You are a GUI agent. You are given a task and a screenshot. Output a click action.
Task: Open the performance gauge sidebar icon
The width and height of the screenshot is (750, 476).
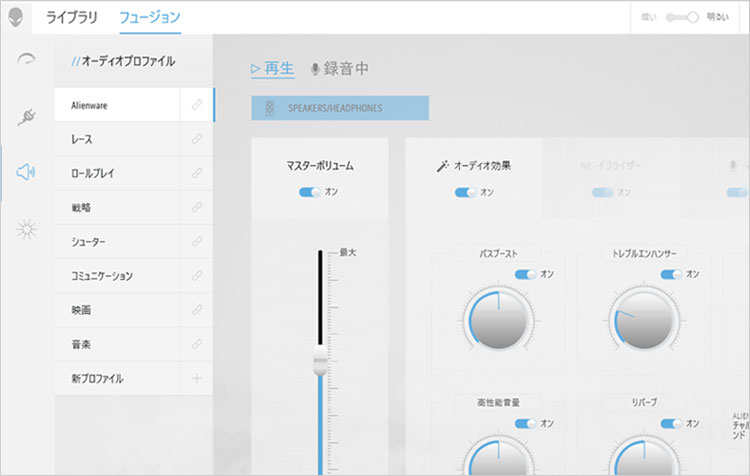[26, 59]
